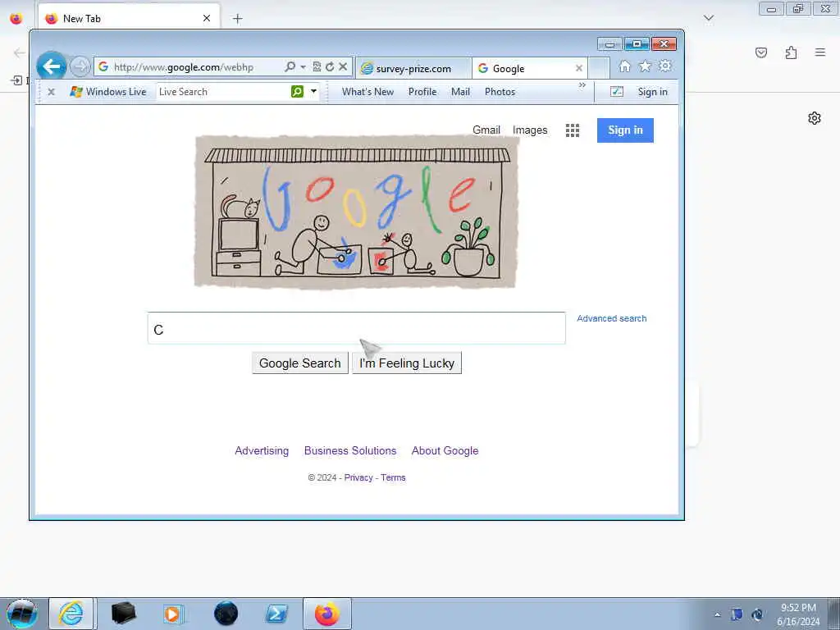Image resolution: width=840 pixels, height=630 pixels.
Task: Click the Firefox import bookmarks icon
Action: [16, 81]
